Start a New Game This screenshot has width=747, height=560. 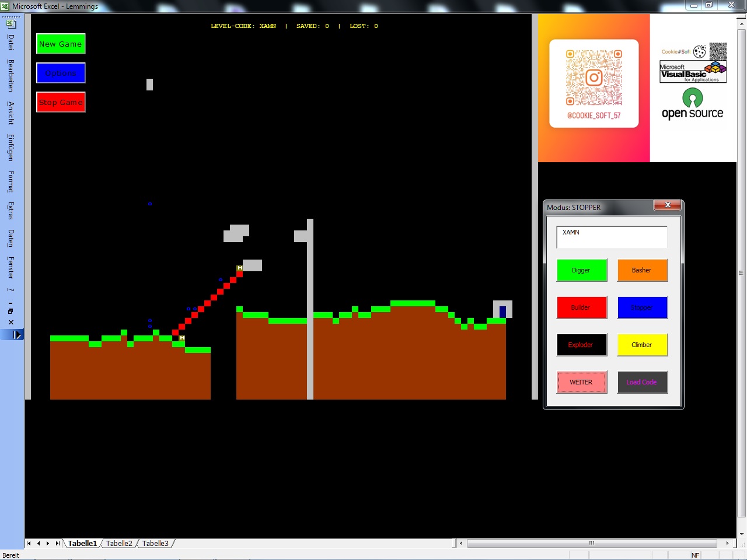pos(61,44)
